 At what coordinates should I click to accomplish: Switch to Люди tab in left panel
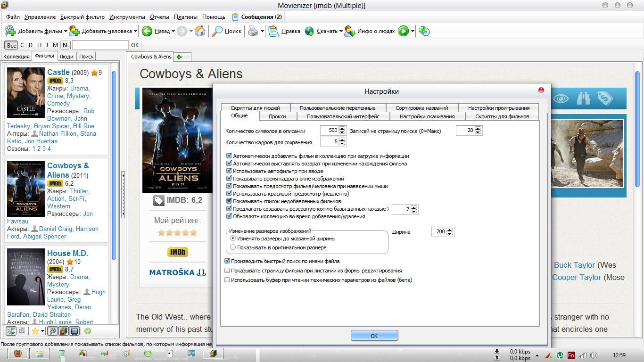(66, 56)
